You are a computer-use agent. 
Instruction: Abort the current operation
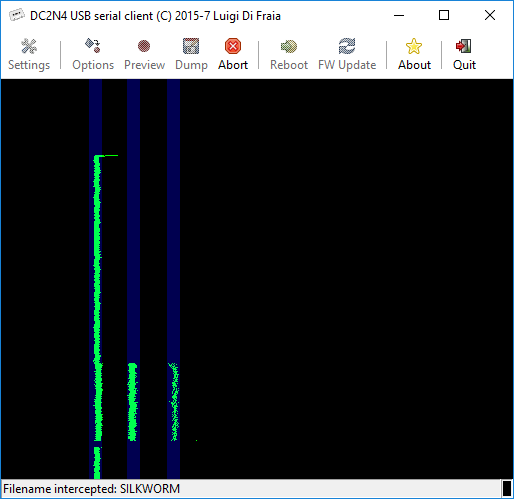tap(233, 54)
